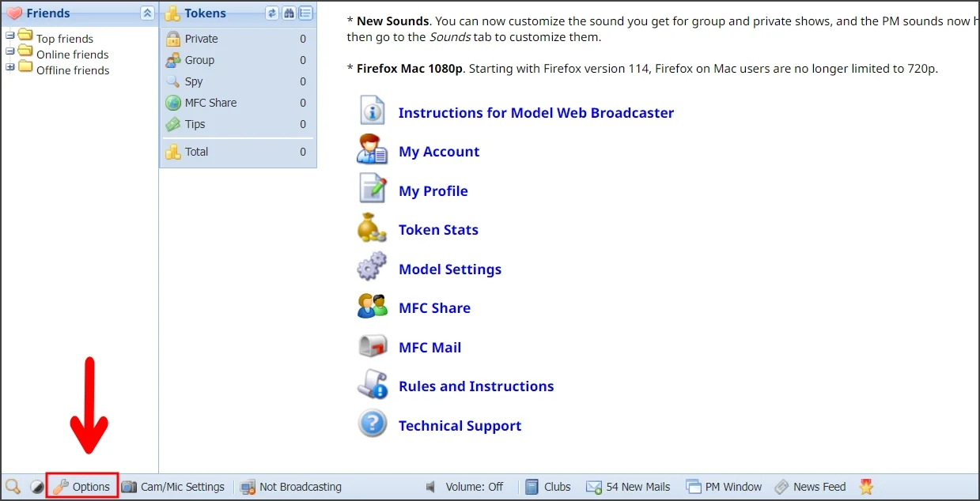Toggle the Volume: Off control
The image size is (980, 501).
pyautogui.click(x=464, y=487)
